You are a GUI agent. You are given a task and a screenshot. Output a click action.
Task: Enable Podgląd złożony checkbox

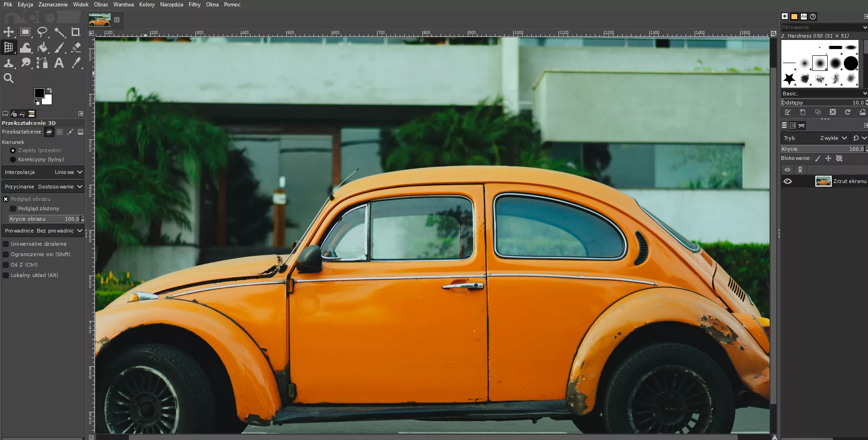[13, 209]
